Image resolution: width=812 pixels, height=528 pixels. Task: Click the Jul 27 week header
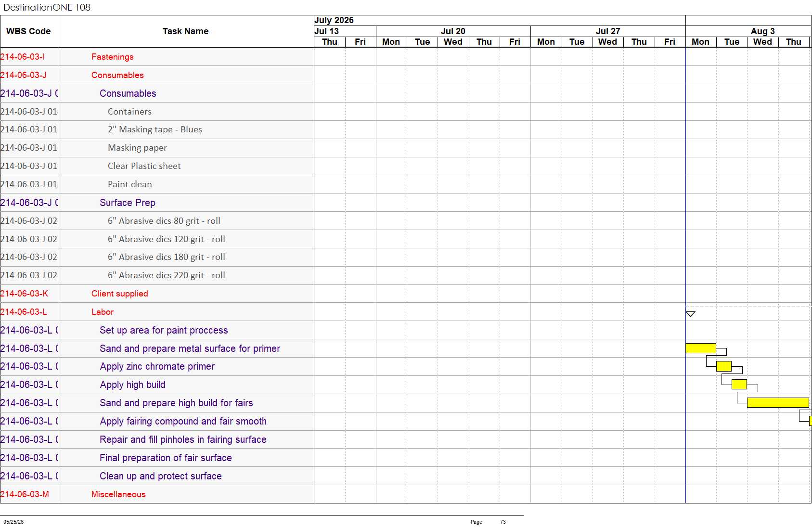point(608,31)
